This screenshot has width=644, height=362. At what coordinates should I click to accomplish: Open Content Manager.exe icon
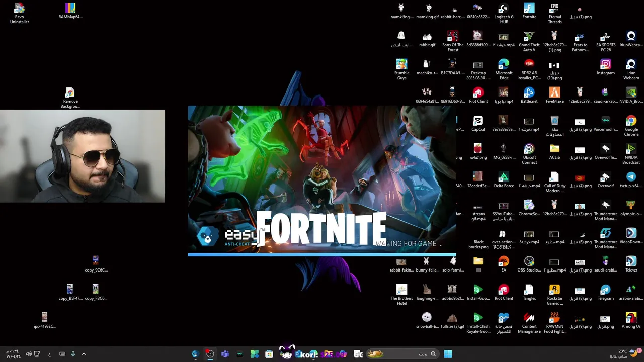529,323
